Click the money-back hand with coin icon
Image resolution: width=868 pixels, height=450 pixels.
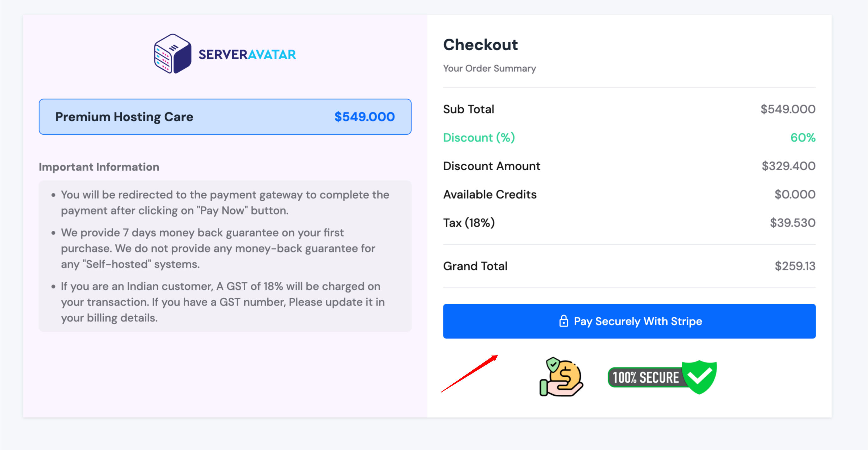561,377
